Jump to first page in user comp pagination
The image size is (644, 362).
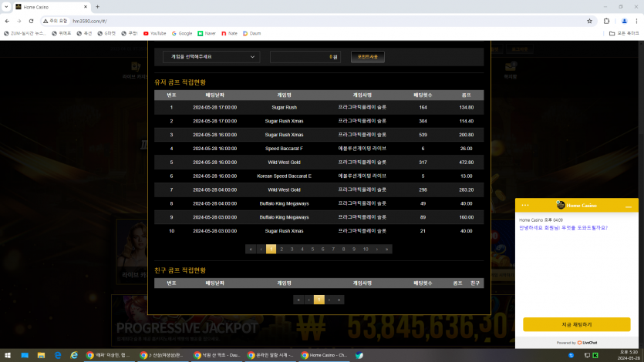[x=251, y=250]
